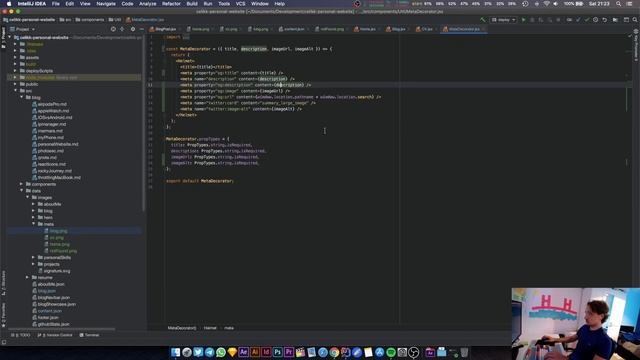Open the Terminal tool window
Screen dimensions: 640x360
click(x=89, y=335)
